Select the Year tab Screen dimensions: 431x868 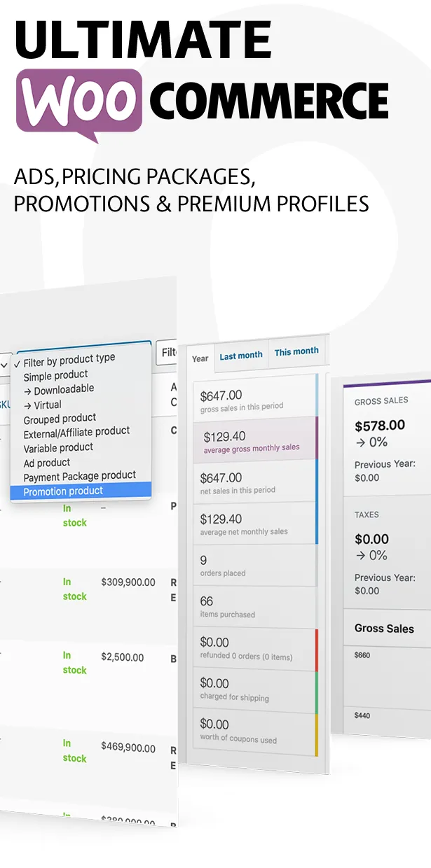pos(200,359)
